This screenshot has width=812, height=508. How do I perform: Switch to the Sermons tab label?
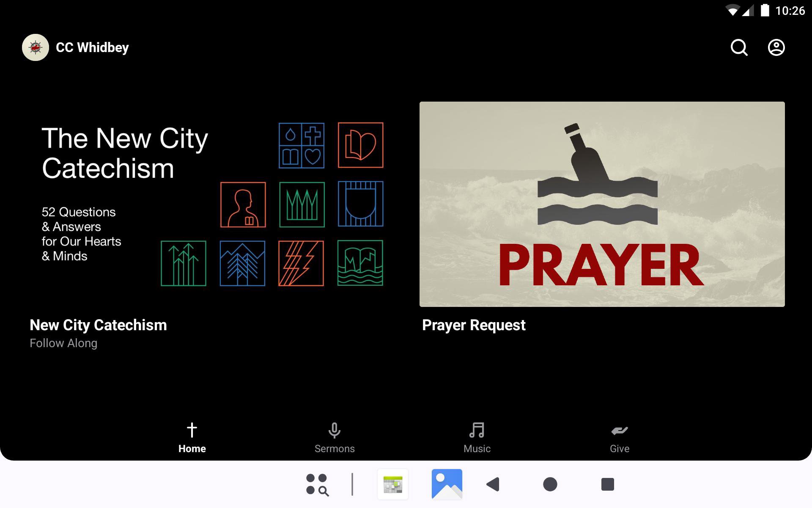coord(334,449)
